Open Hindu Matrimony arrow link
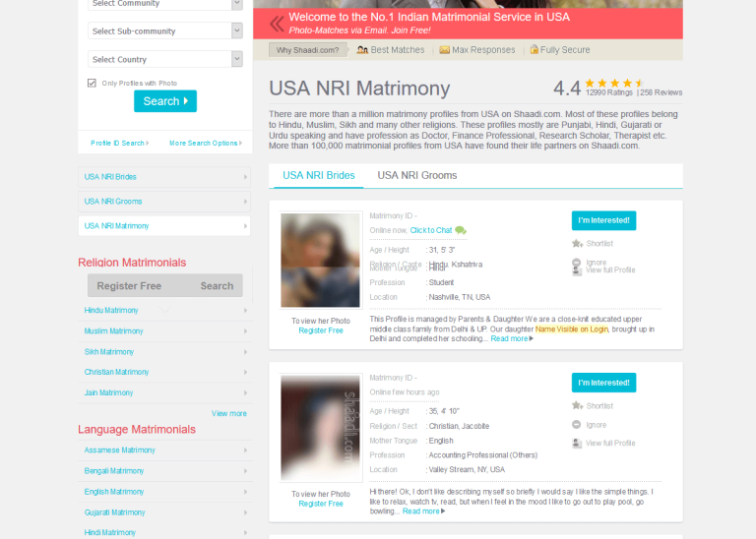Viewport: 756px width, 539px height. (x=165, y=310)
